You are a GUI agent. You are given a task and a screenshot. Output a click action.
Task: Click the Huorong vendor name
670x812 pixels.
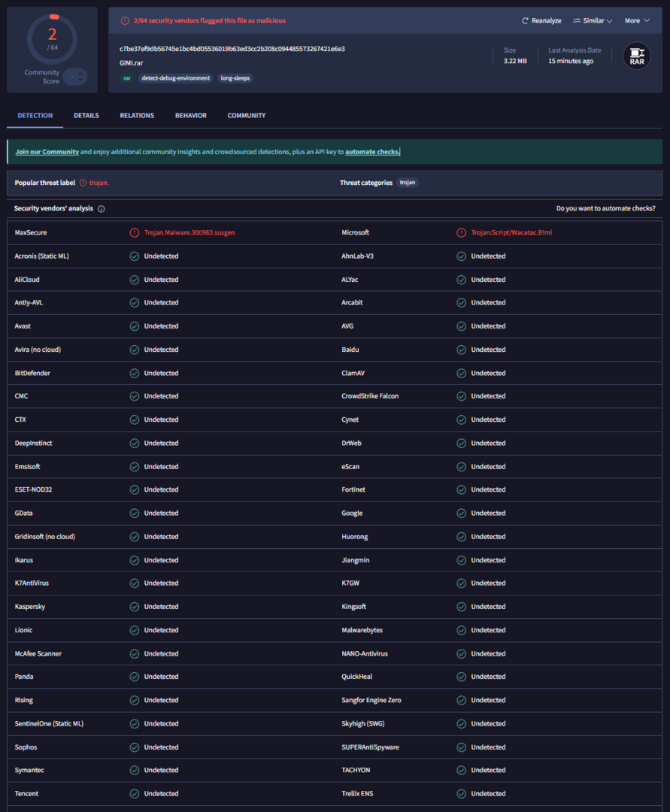coord(355,537)
